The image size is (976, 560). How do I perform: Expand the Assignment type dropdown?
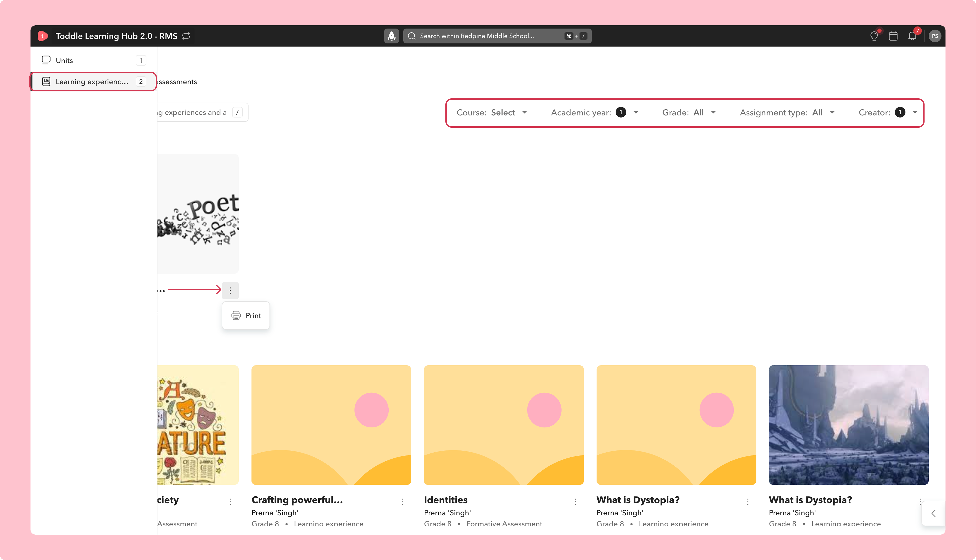click(787, 112)
